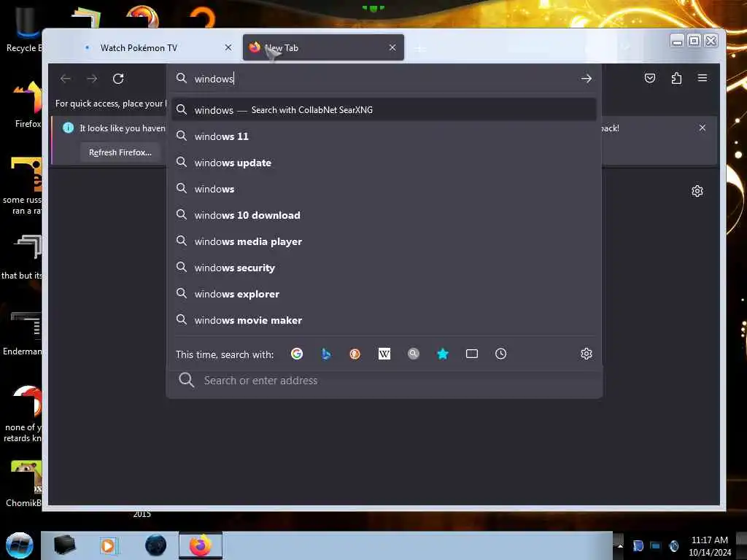This screenshot has height=560, width=747.
Task: Choose Search with CollabNet SearXNG suggestion
Action: [384, 110]
